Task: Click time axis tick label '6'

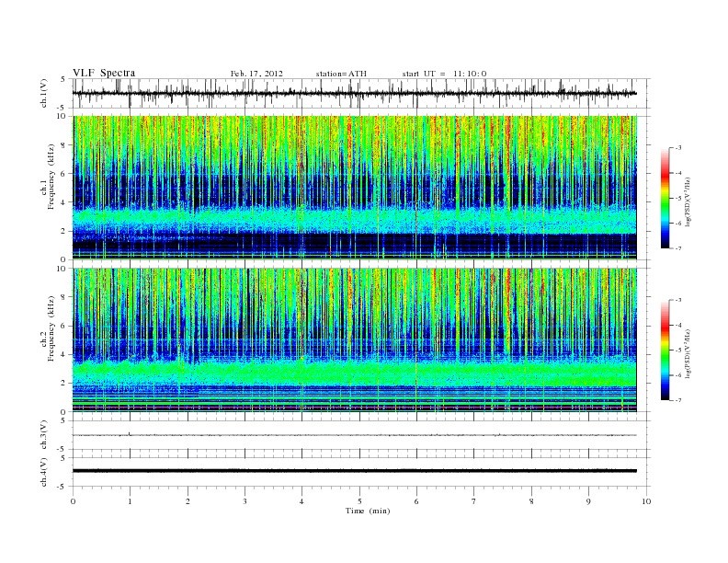Action: 416,501
